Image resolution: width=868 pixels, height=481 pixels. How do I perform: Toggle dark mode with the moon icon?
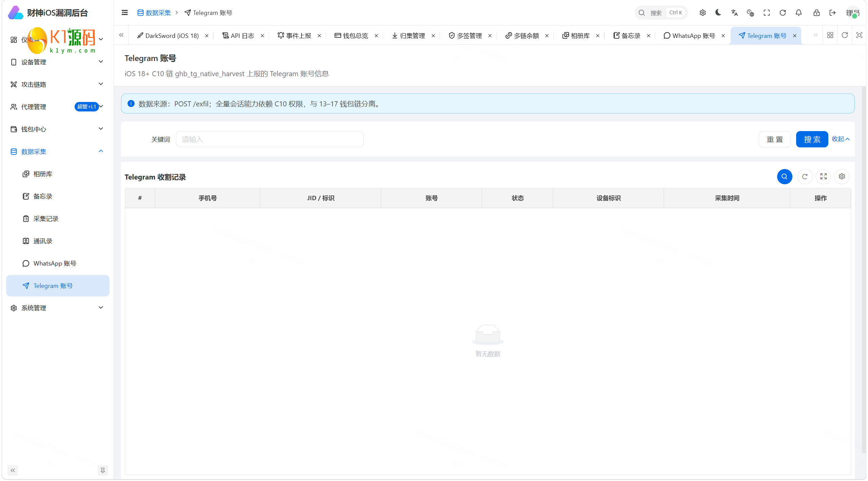pos(718,13)
